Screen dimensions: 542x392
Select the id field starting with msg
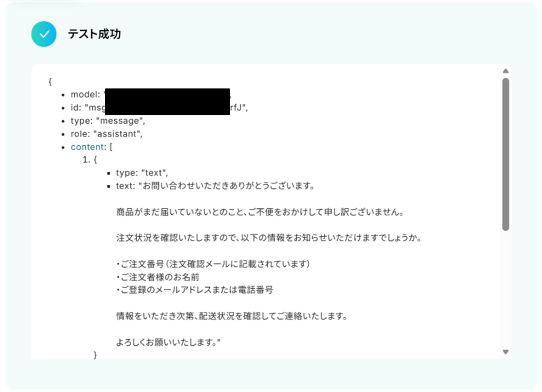(x=159, y=108)
